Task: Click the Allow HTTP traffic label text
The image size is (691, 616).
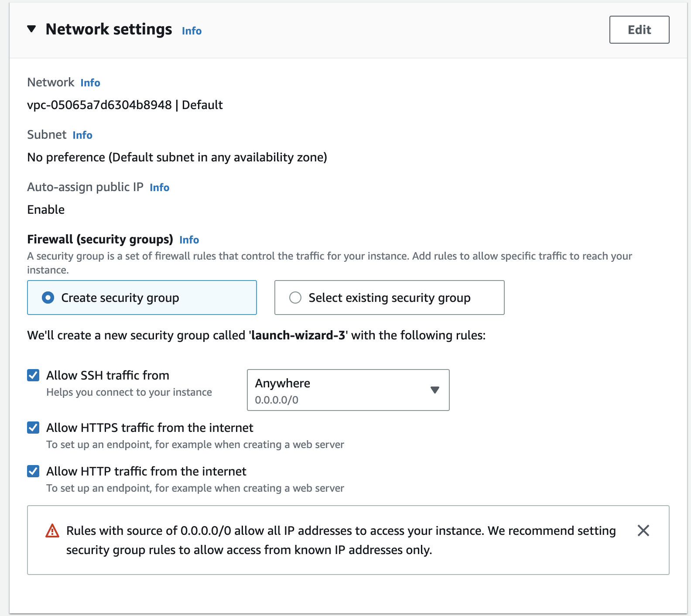Action: click(146, 471)
